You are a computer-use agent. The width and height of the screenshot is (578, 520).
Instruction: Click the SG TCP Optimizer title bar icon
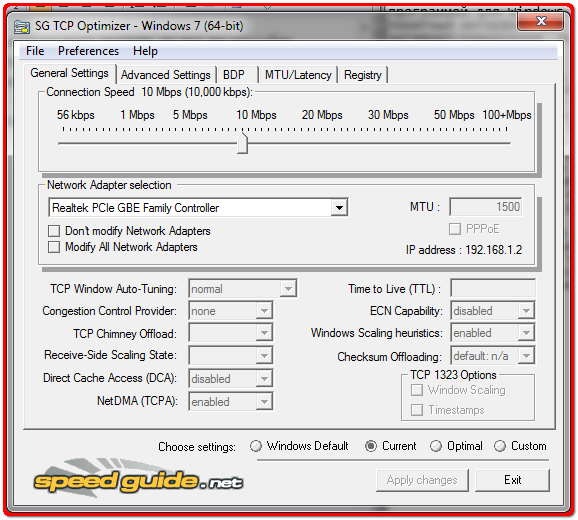coord(22,27)
